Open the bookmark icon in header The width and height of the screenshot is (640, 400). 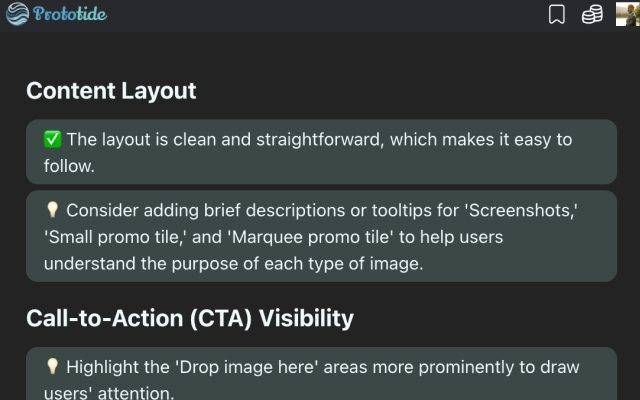[x=557, y=15]
